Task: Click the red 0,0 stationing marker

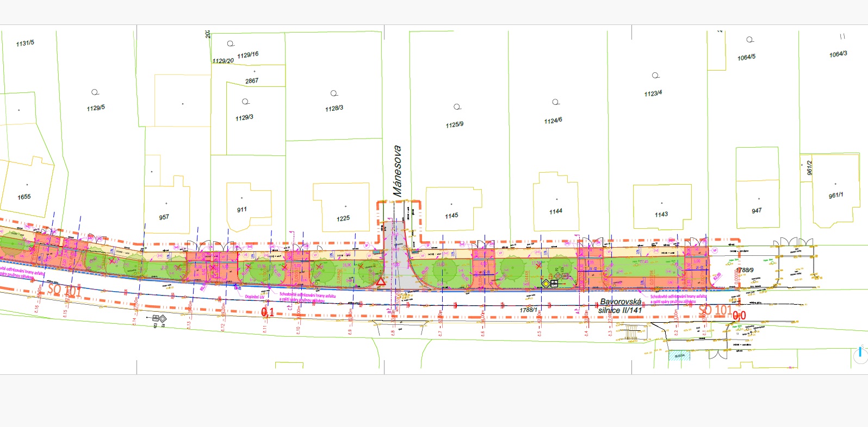Action: point(739,315)
